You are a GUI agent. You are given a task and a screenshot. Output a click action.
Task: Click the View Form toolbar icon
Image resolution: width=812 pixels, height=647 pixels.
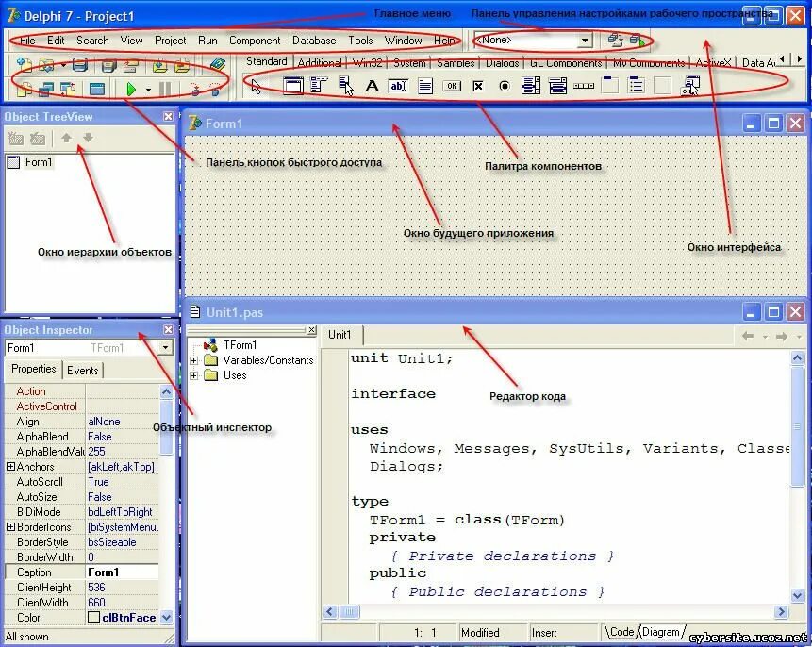point(46,89)
